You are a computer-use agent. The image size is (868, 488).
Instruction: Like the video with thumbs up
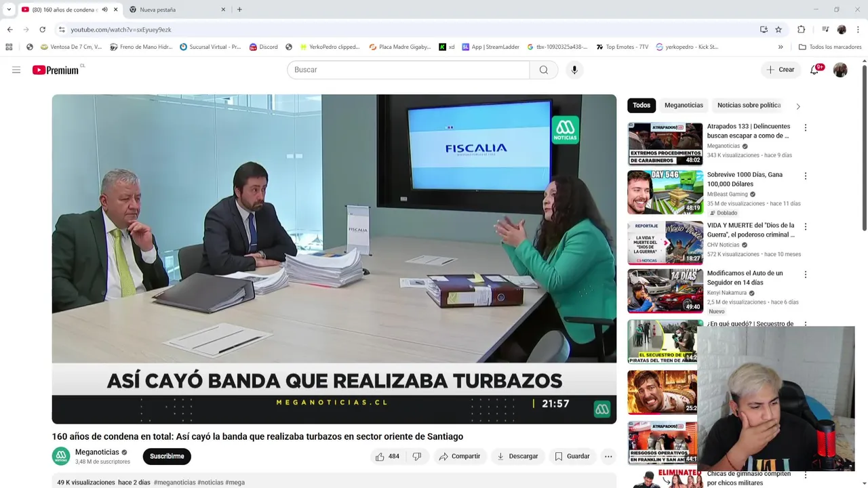coord(387,456)
